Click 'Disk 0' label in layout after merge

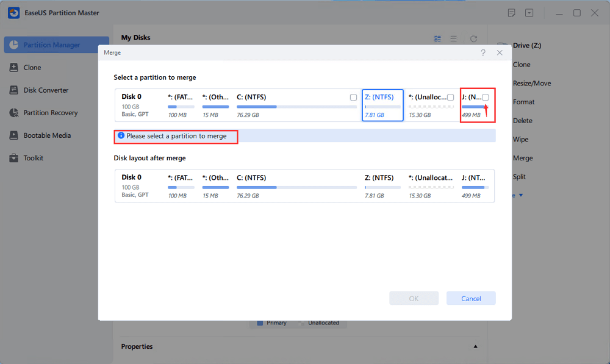tap(131, 177)
